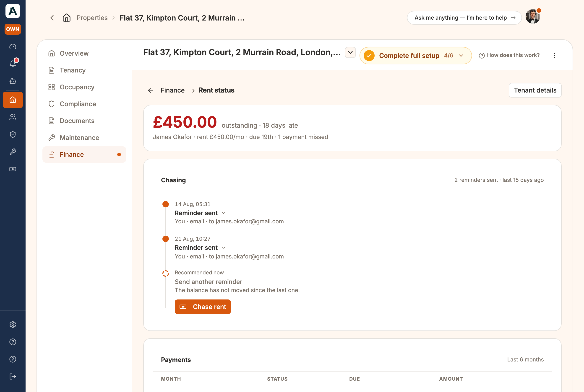Click back arrow next to Finance
Image resolution: width=584 pixels, height=392 pixels.
(x=150, y=90)
